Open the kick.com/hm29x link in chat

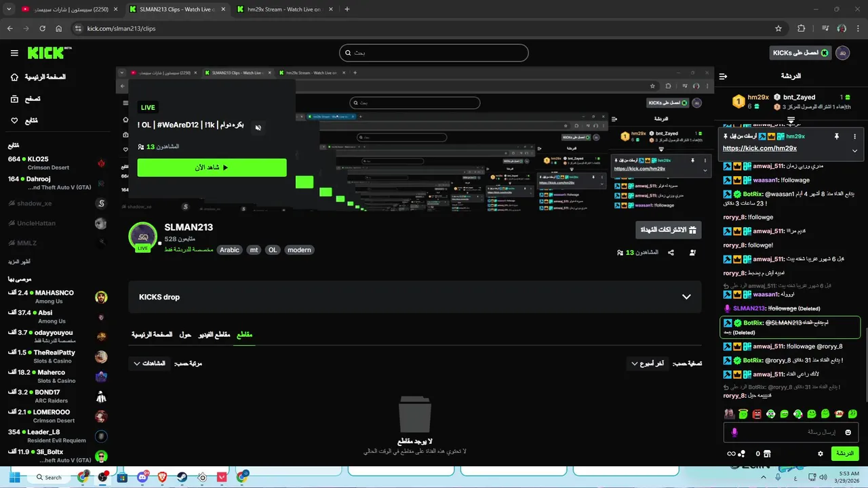759,148
